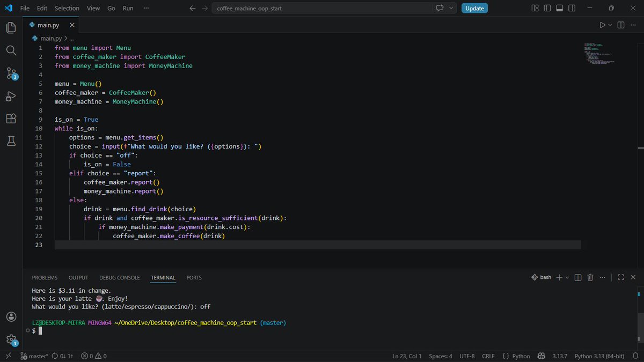
Task: Go forward with the right arrow
Action: [204, 8]
